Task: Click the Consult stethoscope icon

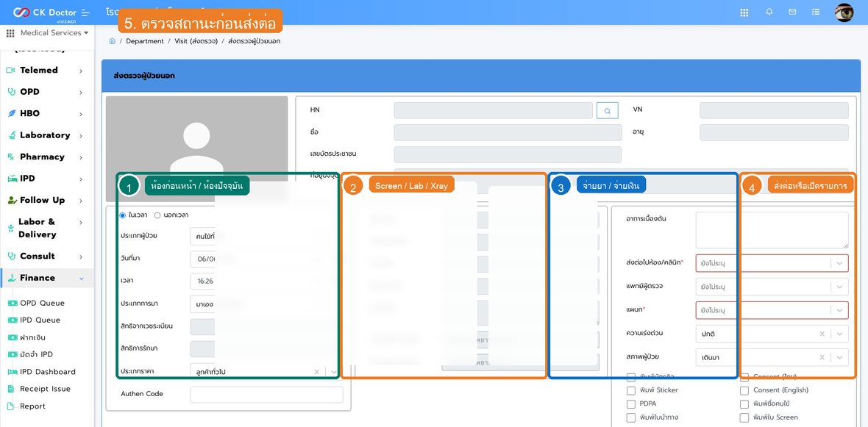Action: coord(11,256)
